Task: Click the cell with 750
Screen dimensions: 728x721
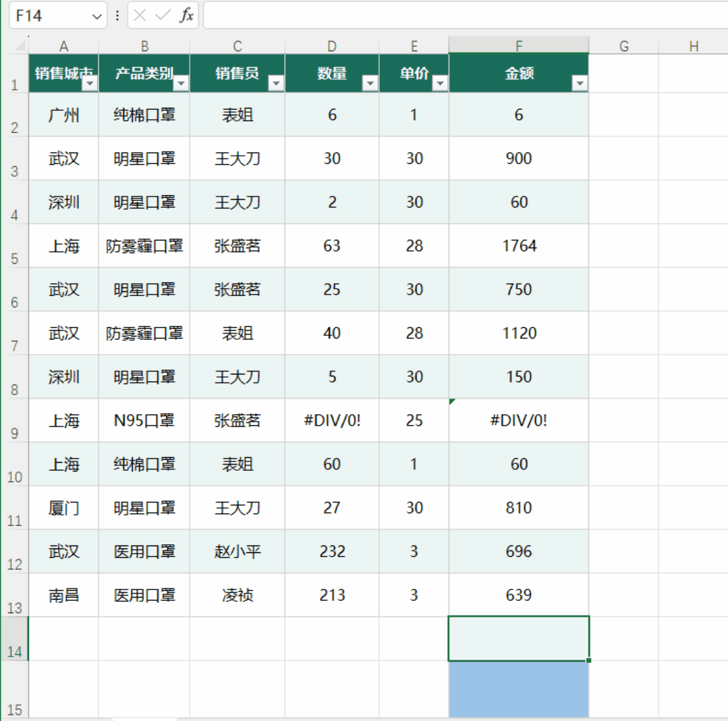Action: [519, 289]
